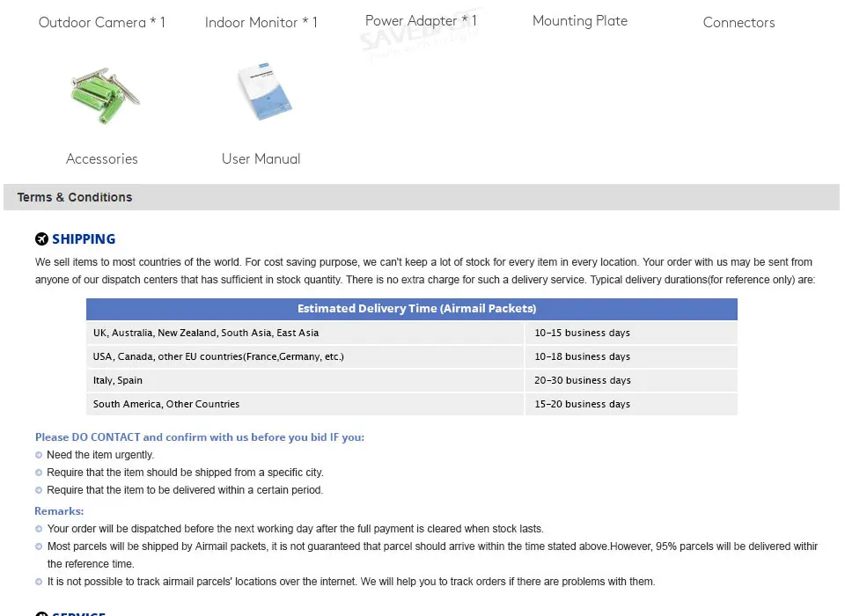
Task: Click the Mounting Plate label
Action: tap(580, 21)
